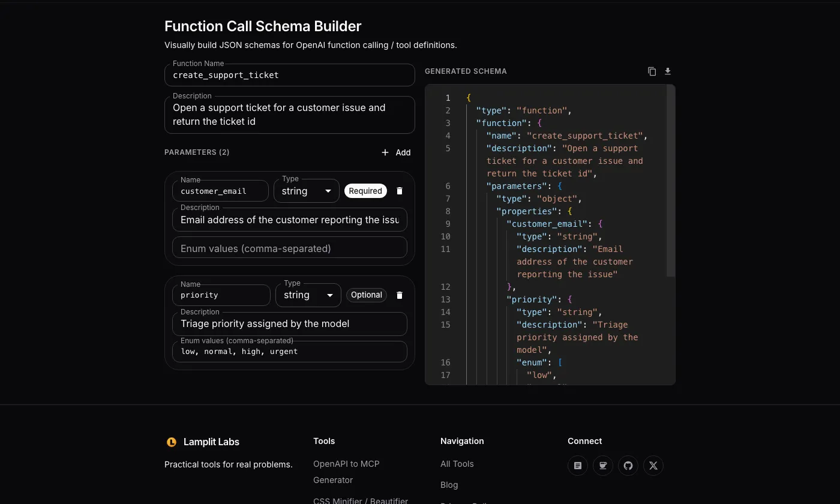Open the Type dropdown for priority
Viewport: 840px width, 504px height.
pos(308,295)
